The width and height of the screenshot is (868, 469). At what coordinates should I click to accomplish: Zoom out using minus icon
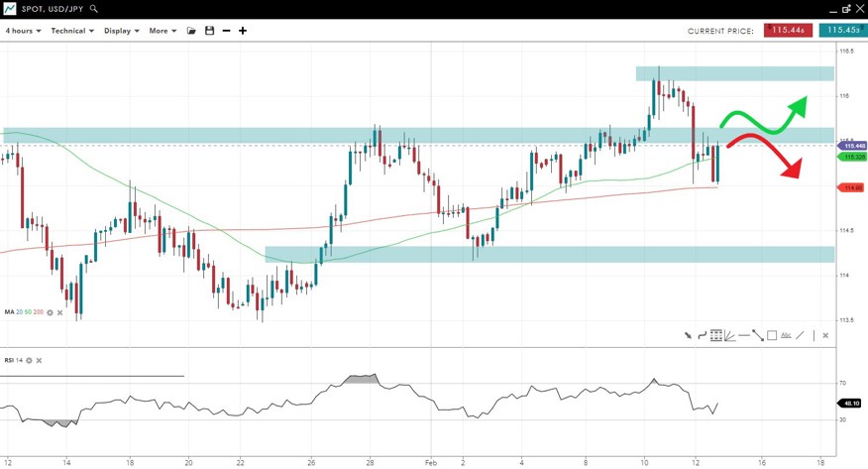tap(226, 31)
